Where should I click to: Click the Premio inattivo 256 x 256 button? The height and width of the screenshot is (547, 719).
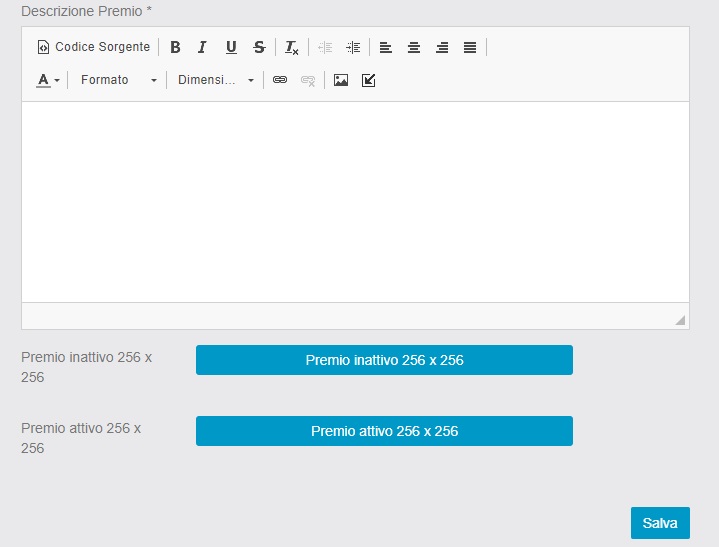[384, 360]
